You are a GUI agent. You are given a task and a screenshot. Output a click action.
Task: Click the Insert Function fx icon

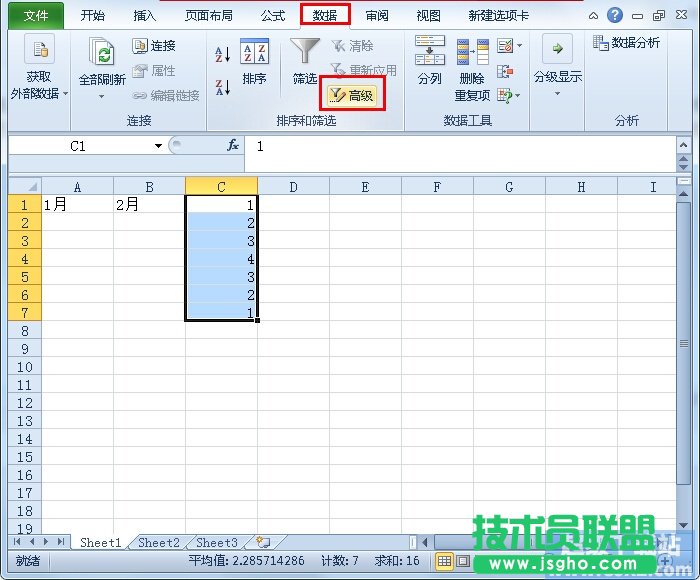(233, 145)
